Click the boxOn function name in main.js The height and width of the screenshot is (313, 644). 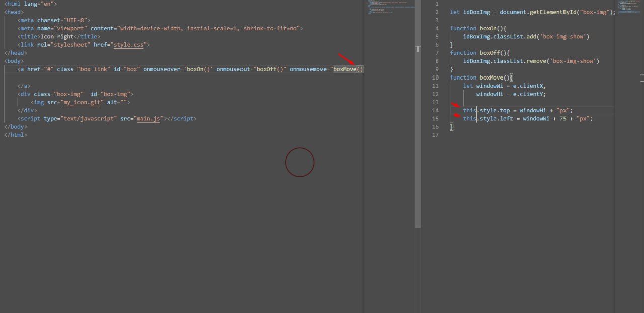coord(488,29)
